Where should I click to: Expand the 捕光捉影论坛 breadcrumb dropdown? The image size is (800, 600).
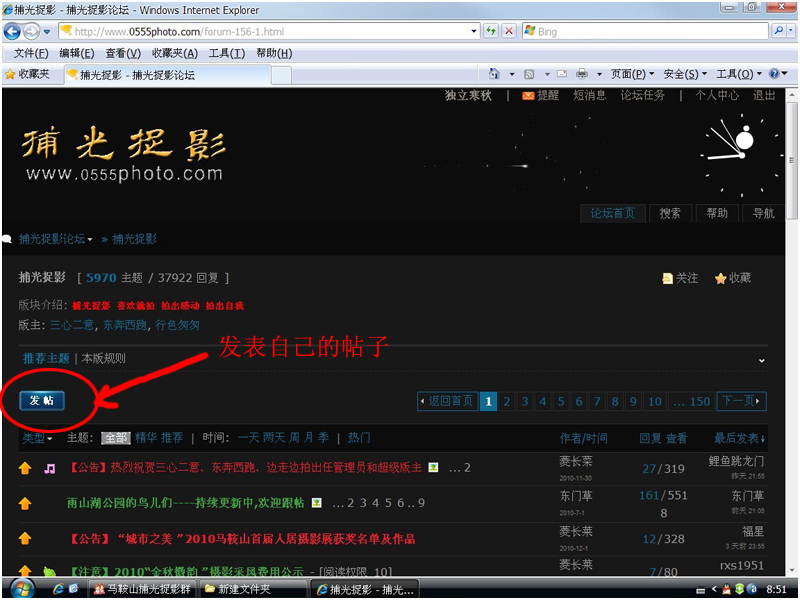pos(90,239)
